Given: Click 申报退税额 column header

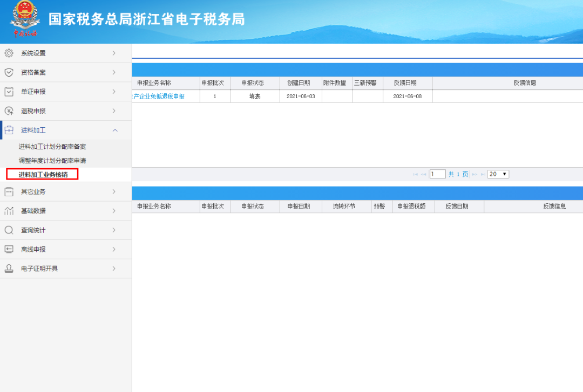Looking at the screenshot, I should 411,206.
